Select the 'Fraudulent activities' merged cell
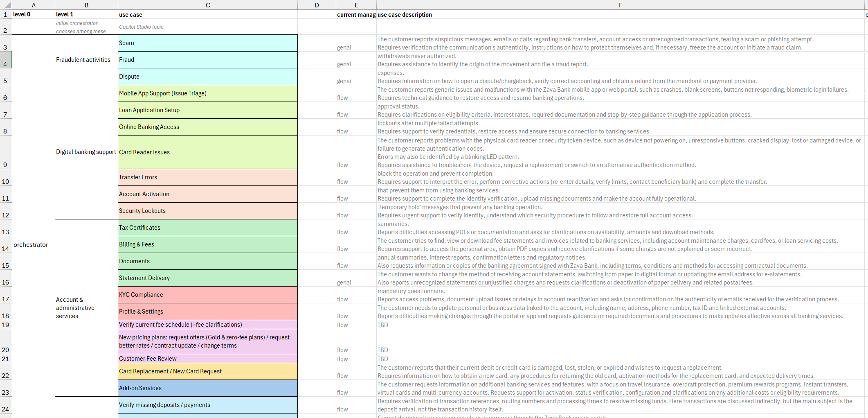 (x=83, y=60)
